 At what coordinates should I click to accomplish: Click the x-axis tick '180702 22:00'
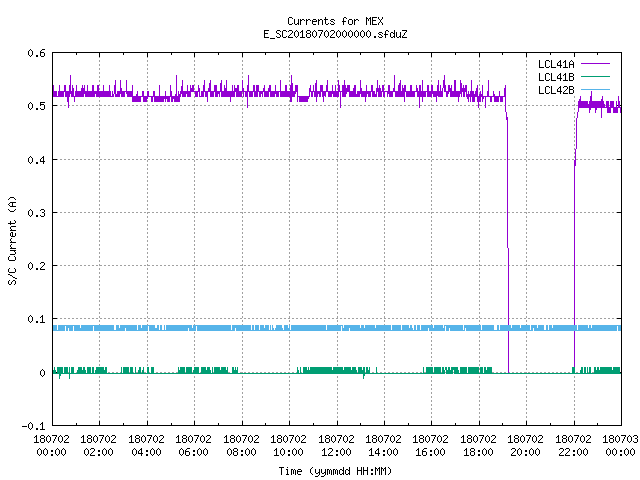click(573, 445)
